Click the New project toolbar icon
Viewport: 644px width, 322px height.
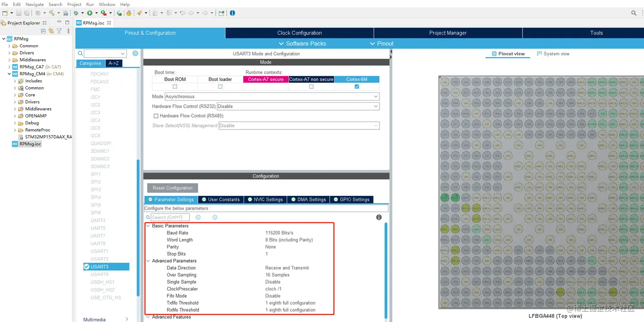pyautogui.click(x=5, y=13)
